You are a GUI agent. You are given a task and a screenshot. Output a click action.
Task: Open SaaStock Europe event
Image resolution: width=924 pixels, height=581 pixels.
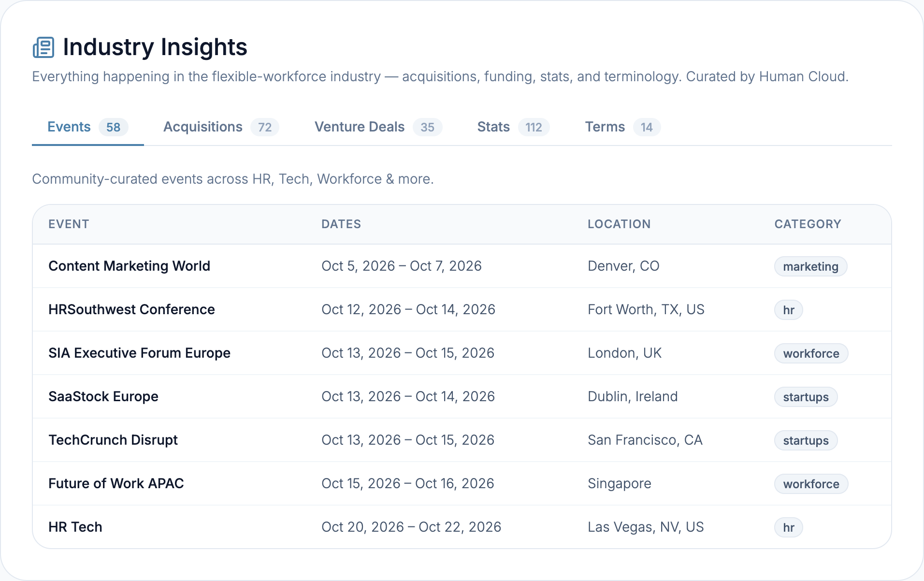[x=103, y=396]
